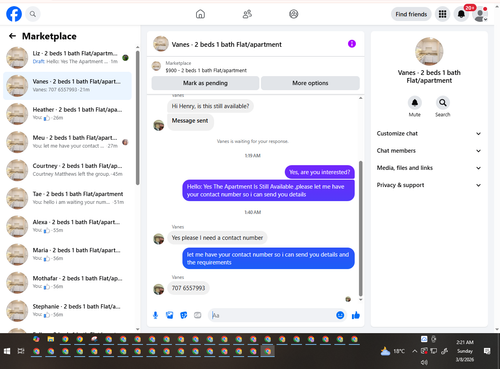This screenshot has width=500, height=369.
Task: Send a thumbs-up like
Action: point(356,315)
